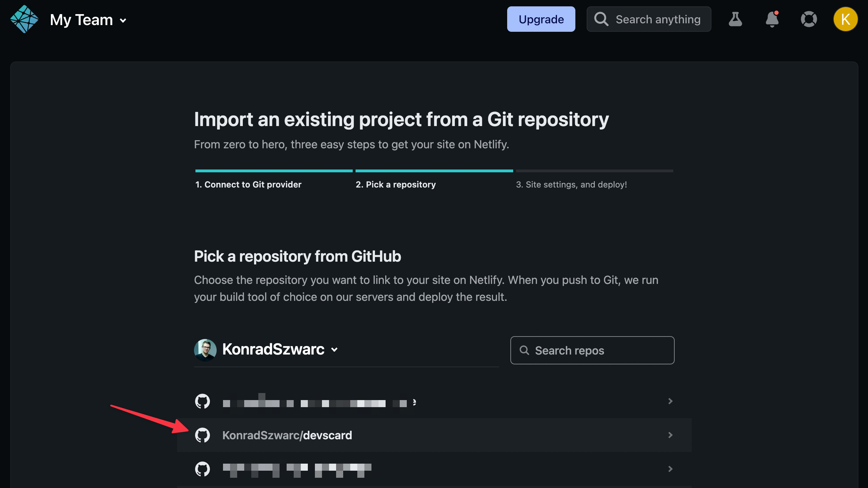Select step 3 Site settings, and deploy!
The height and width of the screenshot is (488, 868).
click(571, 184)
